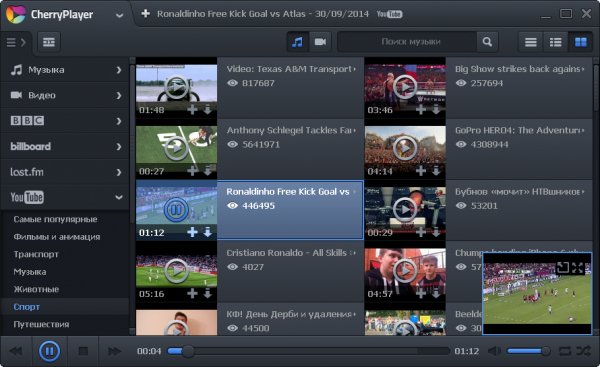Toggle repeat mode icon
Image resolution: width=600 pixels, height=367 pixels.
(565, 351)
